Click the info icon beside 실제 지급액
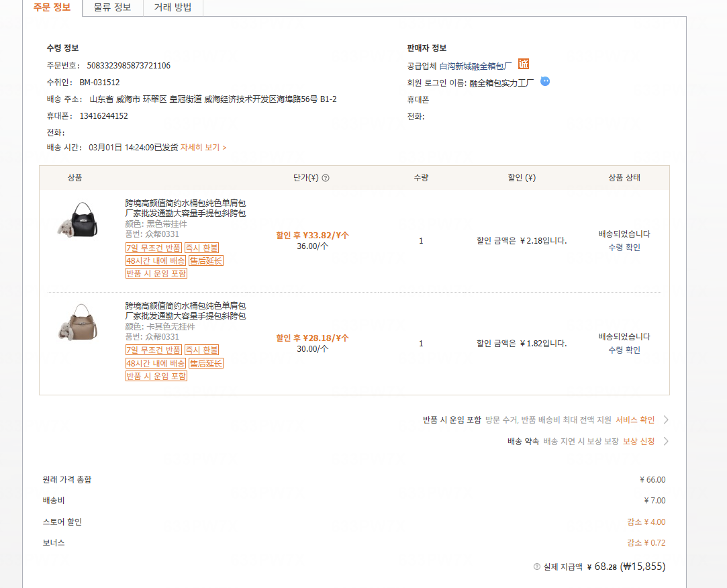 tap(536, 567)
